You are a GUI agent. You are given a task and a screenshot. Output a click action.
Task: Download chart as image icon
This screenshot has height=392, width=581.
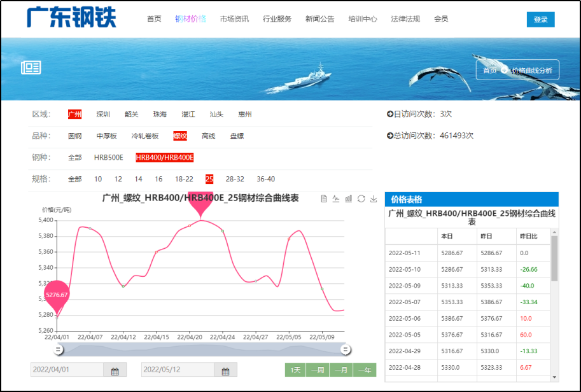[x=374, y=199]
